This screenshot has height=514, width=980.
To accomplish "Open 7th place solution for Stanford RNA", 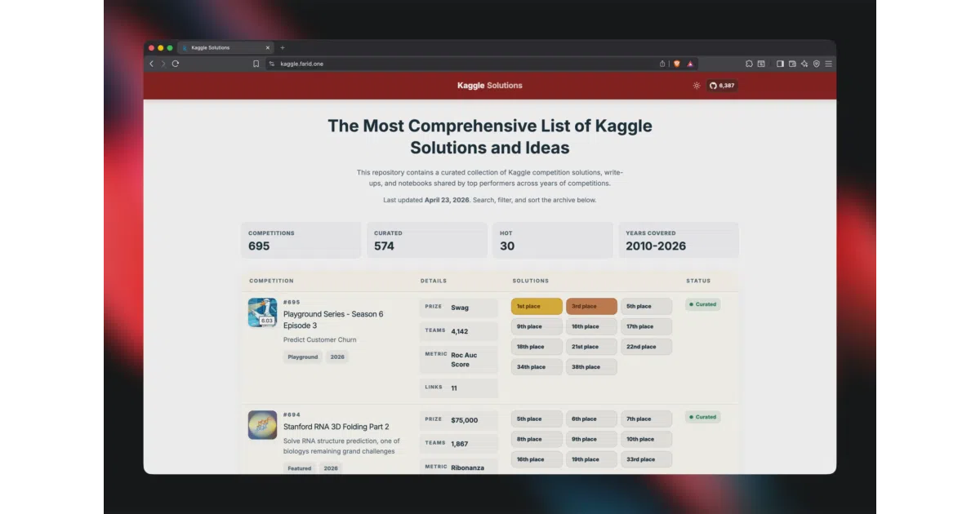I will [646, 419].
